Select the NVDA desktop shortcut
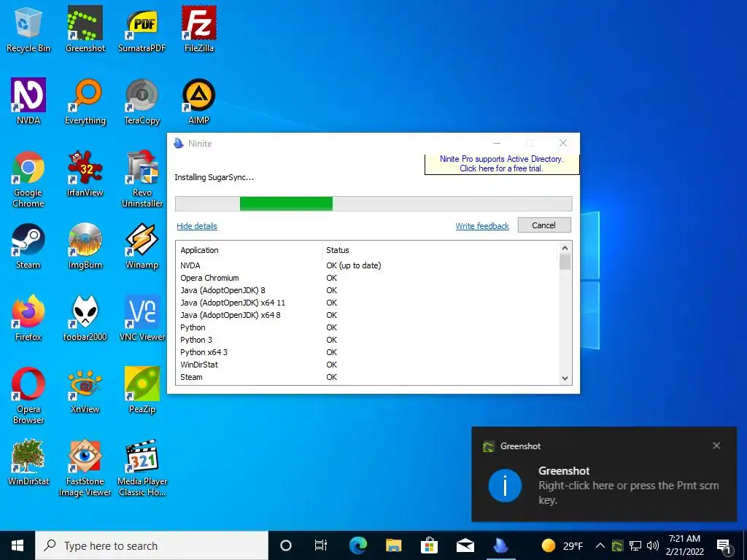Viewport: 747px width, 560px height. coord(28,101)
